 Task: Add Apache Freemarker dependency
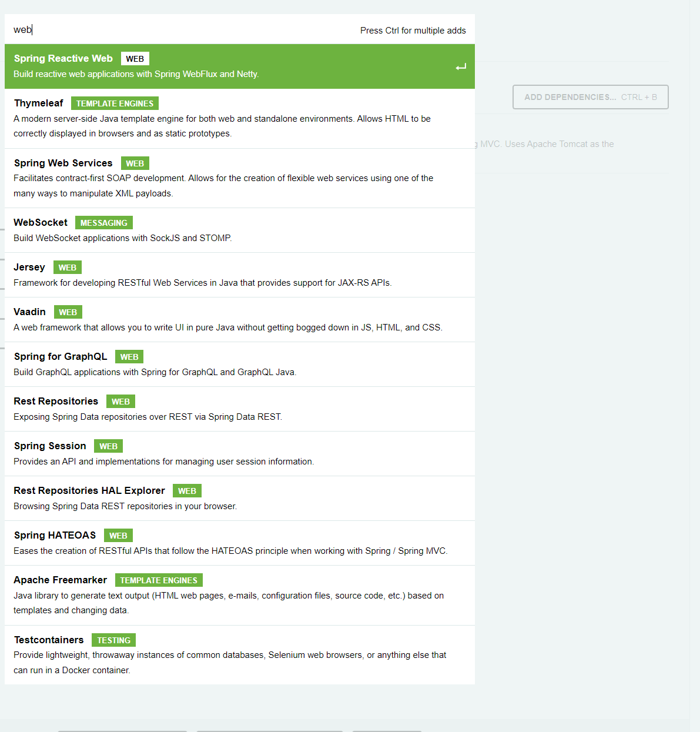(240, 596)
